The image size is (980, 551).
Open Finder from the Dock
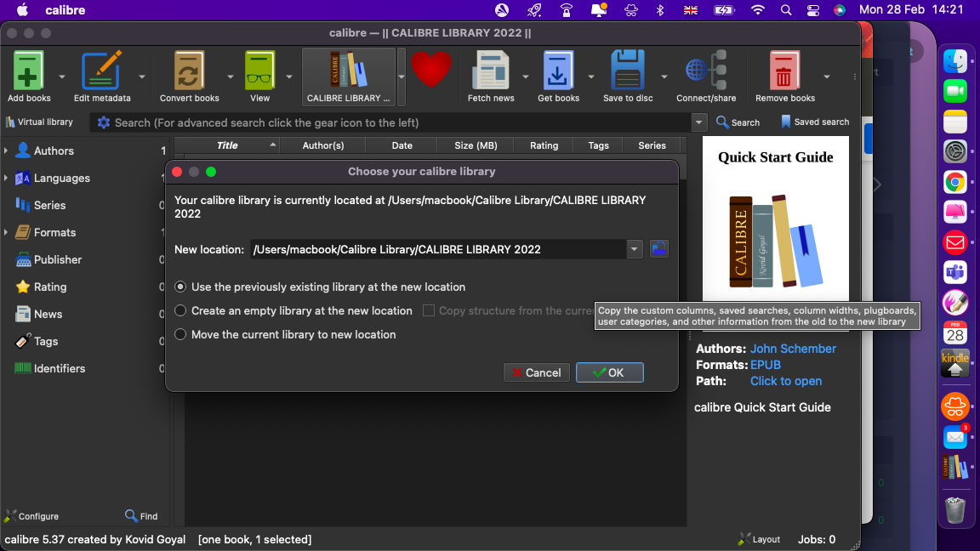955,61
